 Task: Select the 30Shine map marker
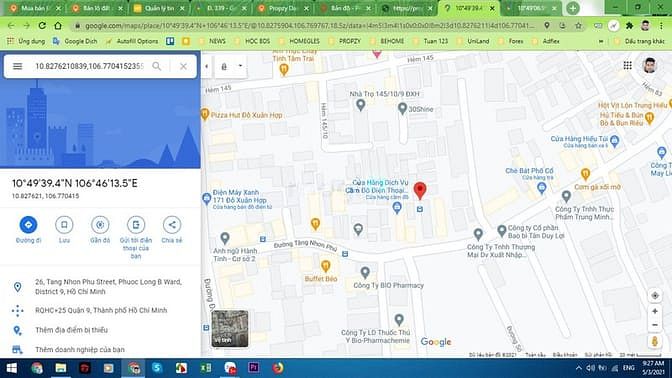point(402,108)
